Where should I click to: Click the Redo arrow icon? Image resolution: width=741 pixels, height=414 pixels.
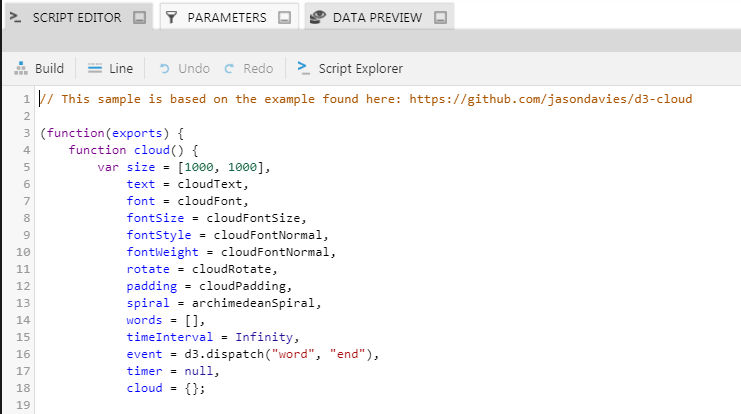(229, 69)
